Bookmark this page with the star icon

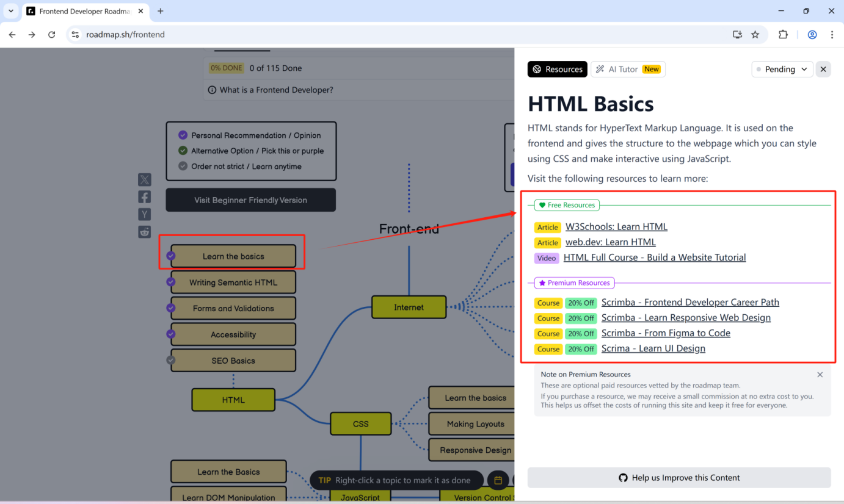755,35
